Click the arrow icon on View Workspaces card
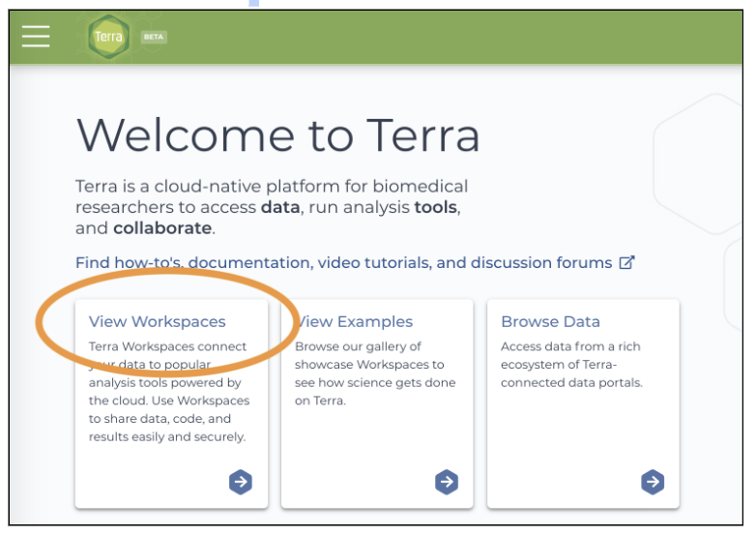This screenshot has height=536, width=756. (x=241, y=481)
